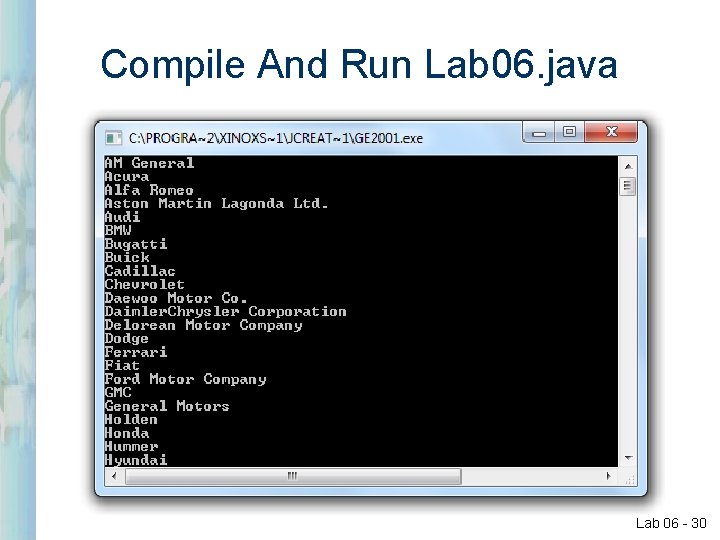Click the 'Chevrolet' output line
The height and width of the screenshot is (540, 720).
click(145, 284)
